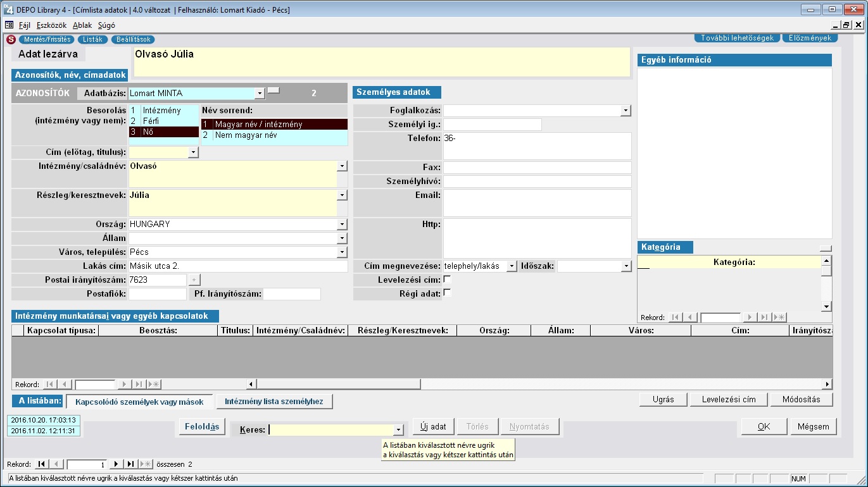Click into the Telefon input field
This screenshot has width=868, height=487.
[537, 145]
